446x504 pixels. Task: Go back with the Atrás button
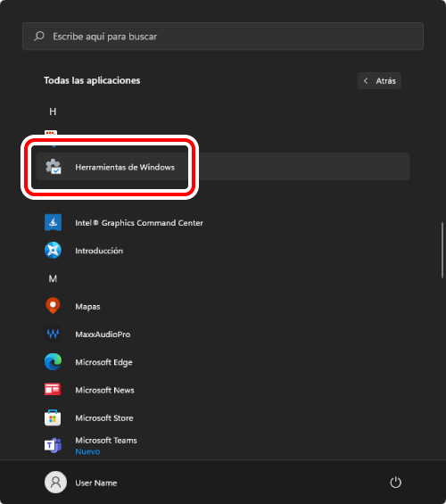(x=379, y=80)
